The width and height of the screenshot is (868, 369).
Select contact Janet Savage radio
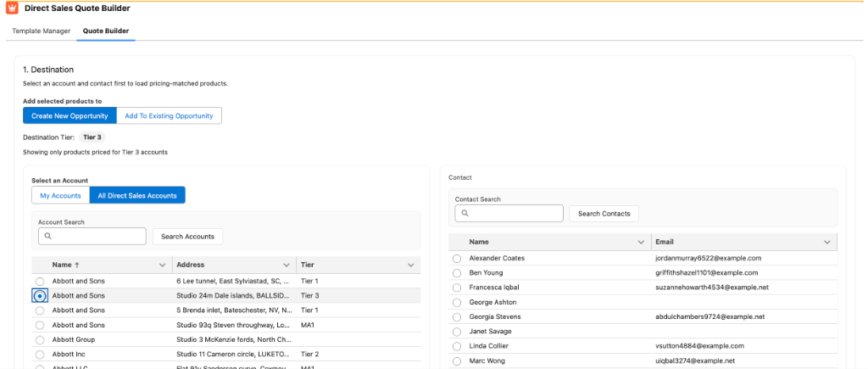point(457,332)
